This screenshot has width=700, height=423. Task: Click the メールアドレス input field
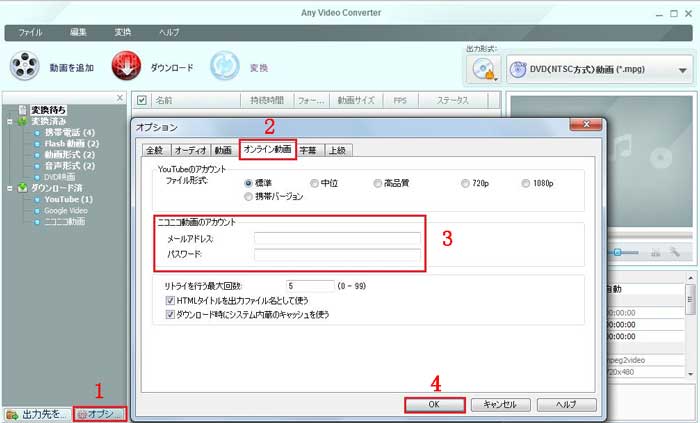pyautogui.click(x=337, y=238)
